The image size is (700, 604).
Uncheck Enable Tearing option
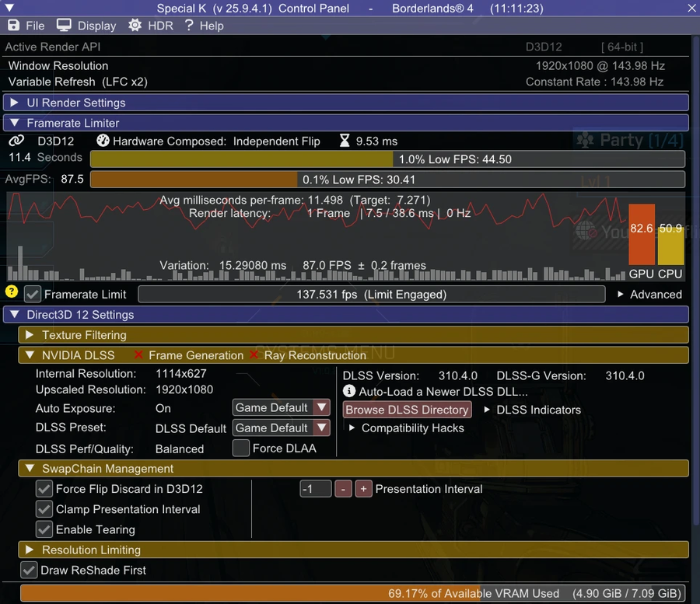pos(44,529)
